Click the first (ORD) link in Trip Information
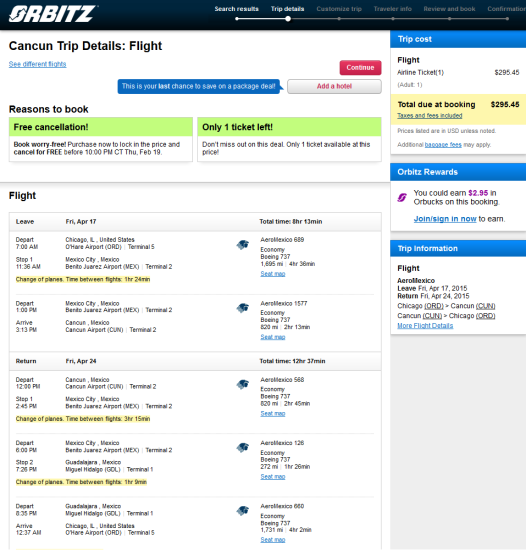 click(x=434, y=306)
